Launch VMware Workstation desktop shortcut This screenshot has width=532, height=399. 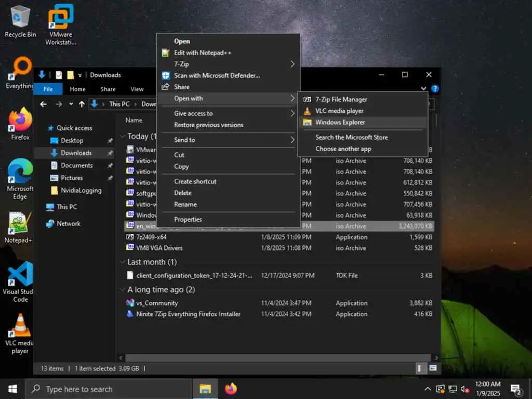[61, 25]
